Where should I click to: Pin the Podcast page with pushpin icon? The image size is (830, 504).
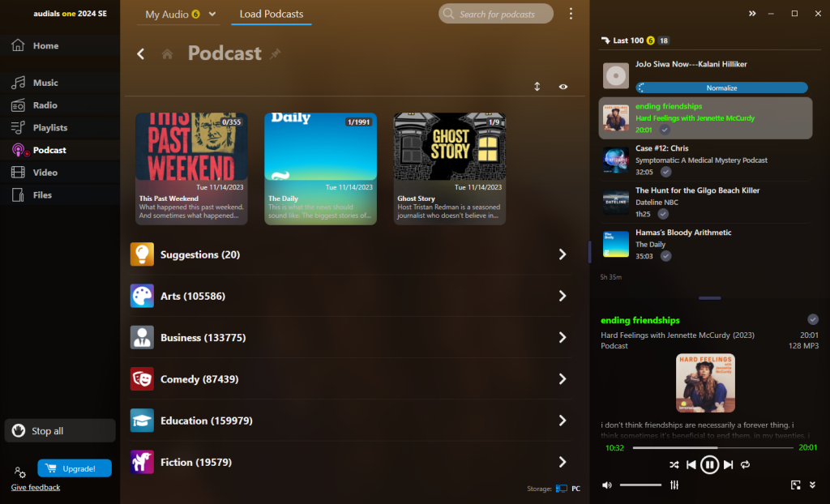(276, 53)
